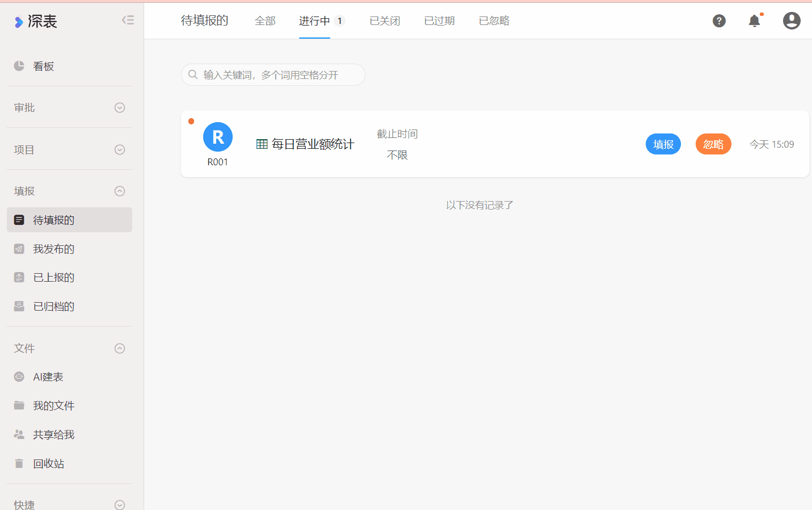
Task: Click the keyword search input field
Action: [x=278, y=75]
